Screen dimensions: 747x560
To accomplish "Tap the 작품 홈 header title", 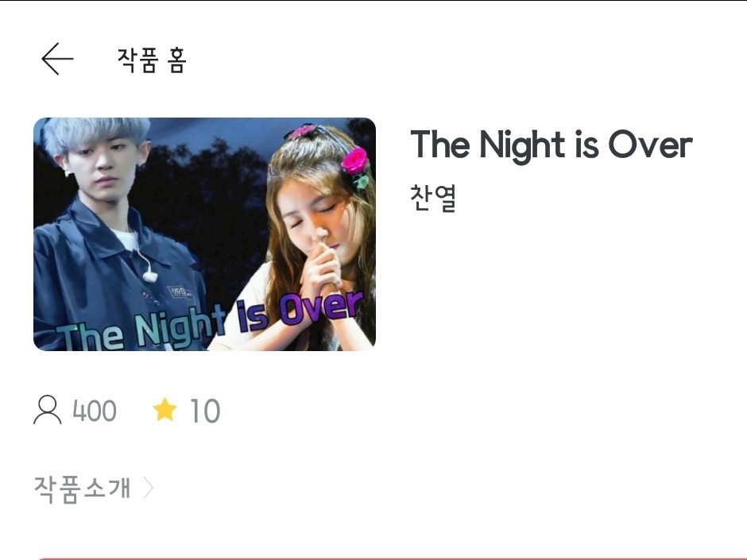I will point(152,60).
